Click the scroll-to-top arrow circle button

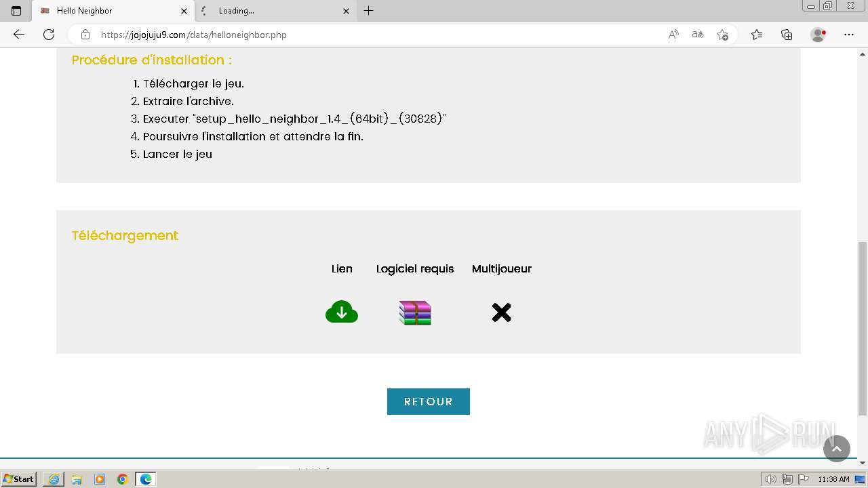[836, 449]
